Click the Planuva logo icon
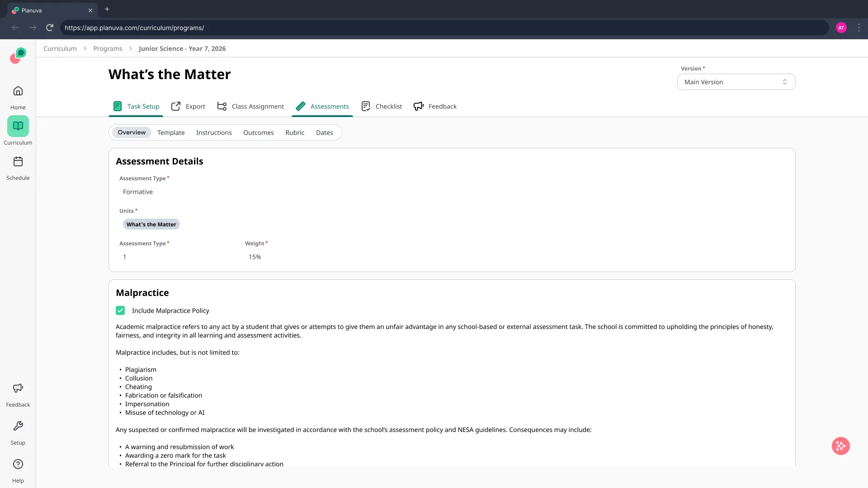This screenshot has height=488, width=868. click(18, 56)
